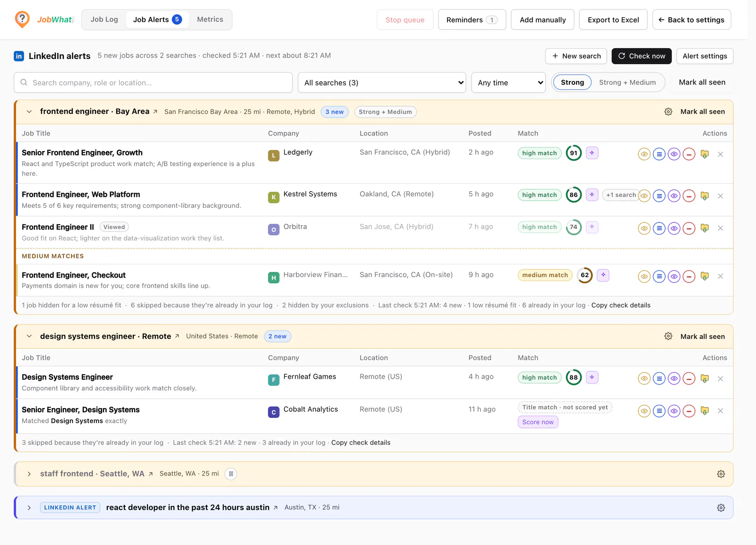This screenshot has width=756, height=545.
Task: Click the Strong + Medium pill on Bay Area search
Action: coord(385,112)
